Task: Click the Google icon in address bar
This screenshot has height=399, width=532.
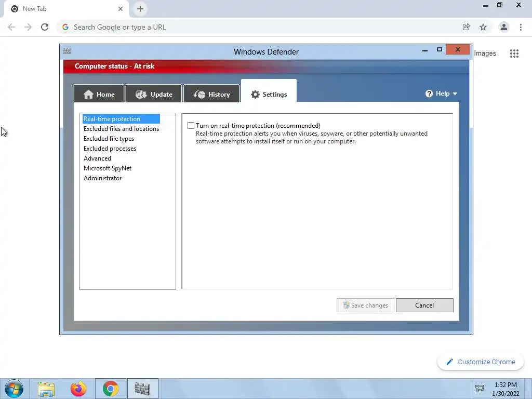Action: [x=65, y=27]
